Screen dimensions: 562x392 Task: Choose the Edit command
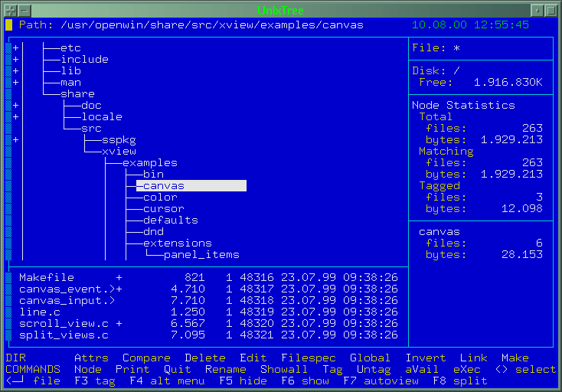[253, 358]
